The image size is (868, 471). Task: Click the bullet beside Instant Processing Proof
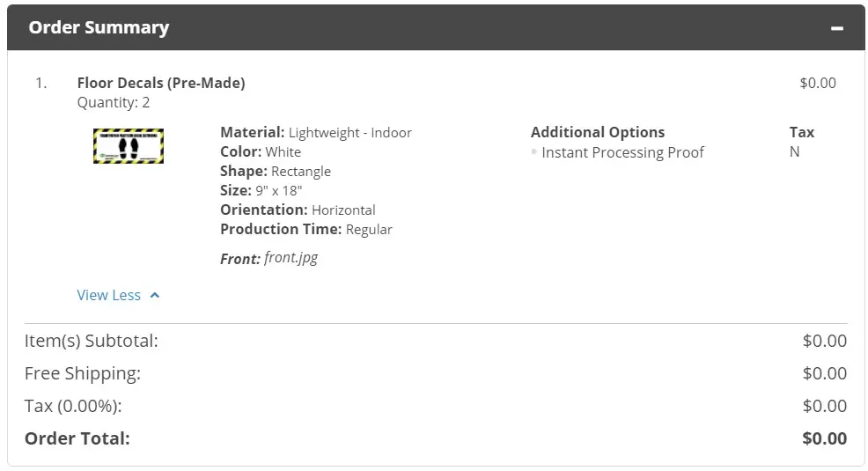pos(534,151)
